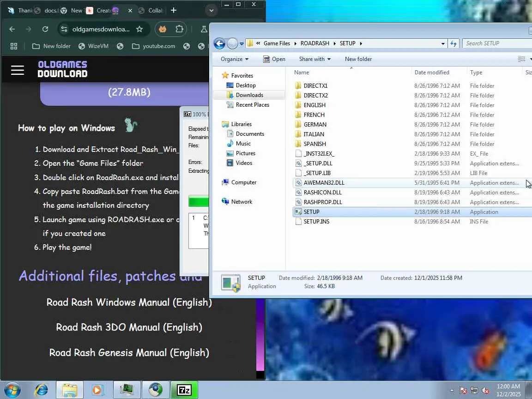
Task: Select DIRECTX1 folder icon
Action: [298, 85]
